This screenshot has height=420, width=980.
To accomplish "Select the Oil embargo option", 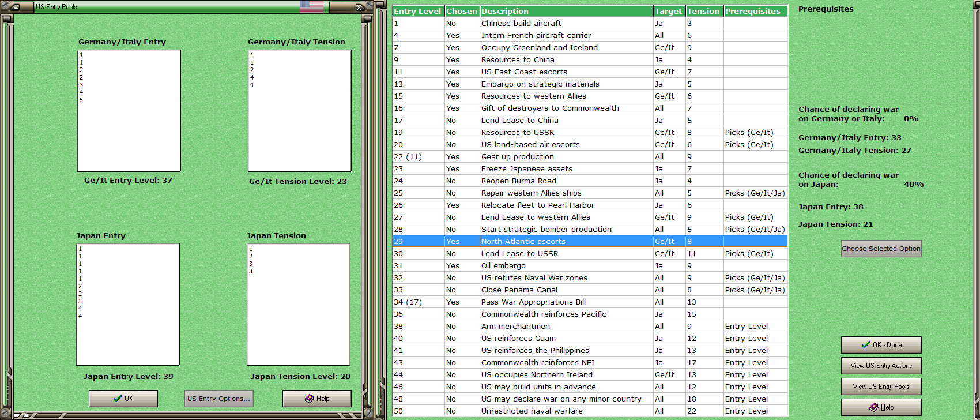I will pyautogui.click(x=590, y=265).
